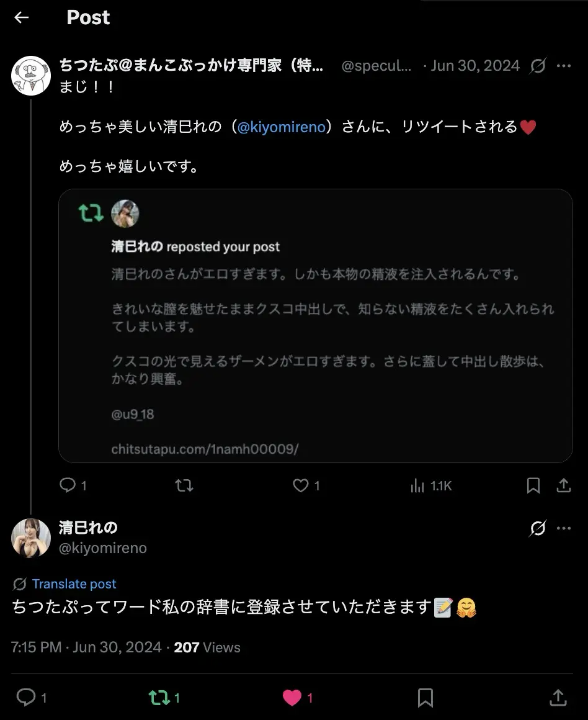Bookmark the main post

click(x=425, y=698)
